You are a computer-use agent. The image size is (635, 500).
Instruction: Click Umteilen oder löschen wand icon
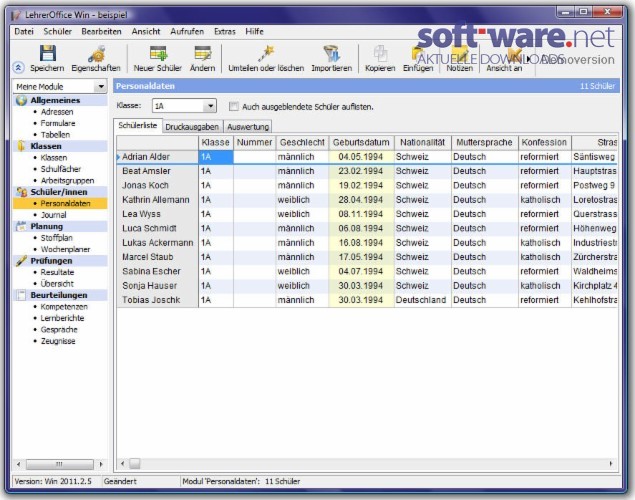coord(266,53)
